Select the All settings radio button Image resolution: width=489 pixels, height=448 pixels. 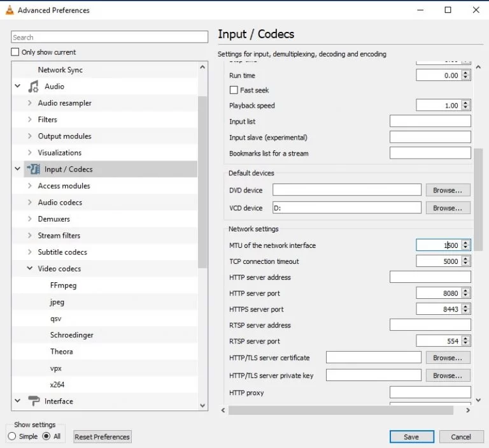(x=46, y=437)
